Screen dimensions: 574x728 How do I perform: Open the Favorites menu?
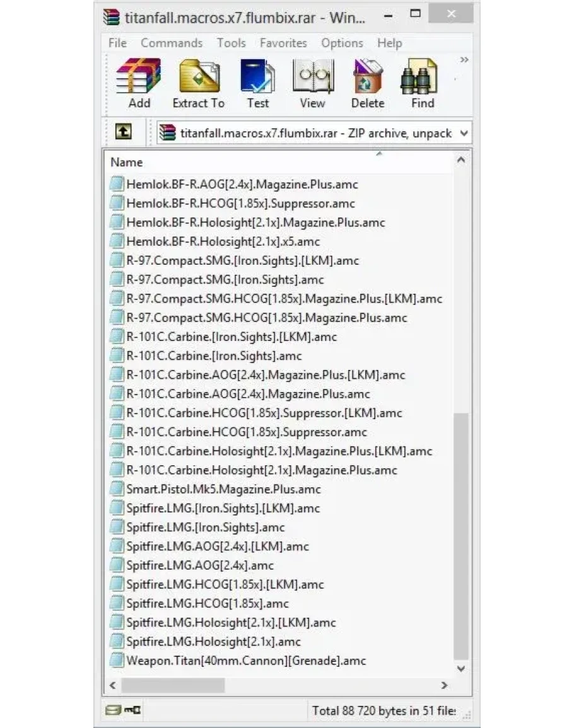pos(283,43)
